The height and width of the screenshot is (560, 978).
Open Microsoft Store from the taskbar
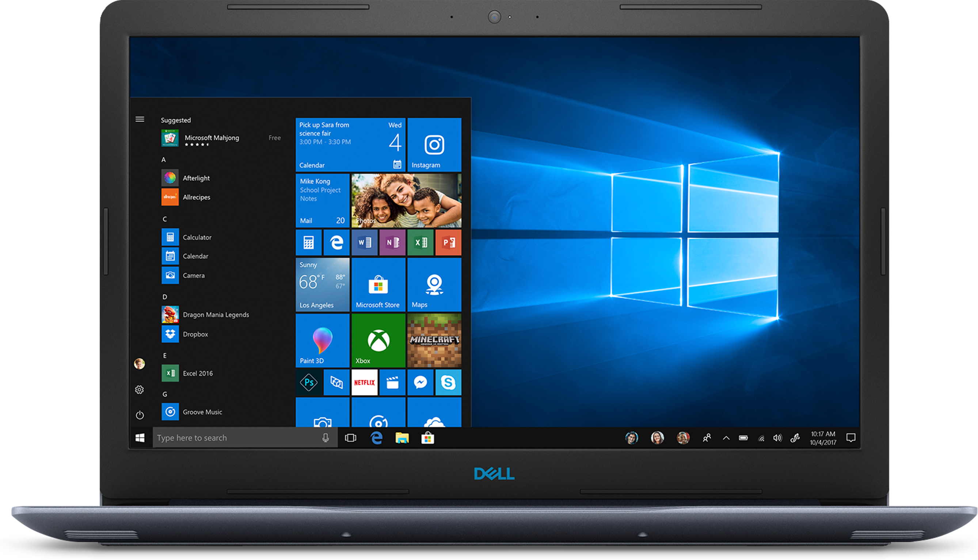(427, 438)
